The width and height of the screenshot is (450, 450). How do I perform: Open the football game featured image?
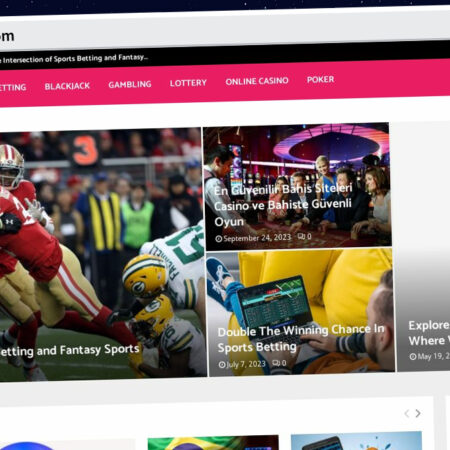pyautogui.click(x=102, y=255)
